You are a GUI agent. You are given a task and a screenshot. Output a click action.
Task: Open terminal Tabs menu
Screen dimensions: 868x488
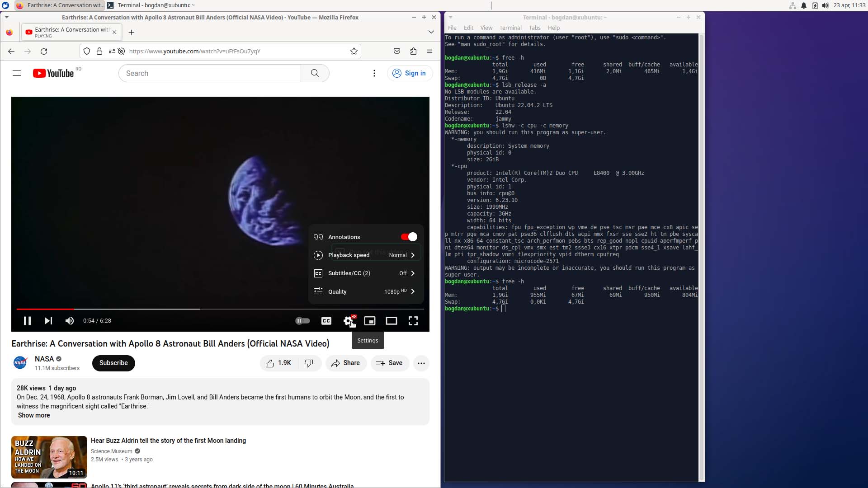[534, 28]
